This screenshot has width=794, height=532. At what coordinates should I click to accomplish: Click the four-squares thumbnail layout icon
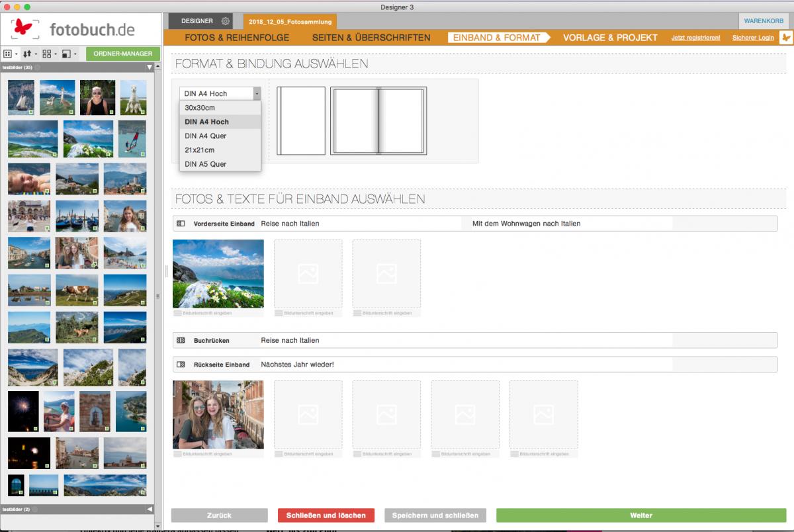click(x=47, y=54)
